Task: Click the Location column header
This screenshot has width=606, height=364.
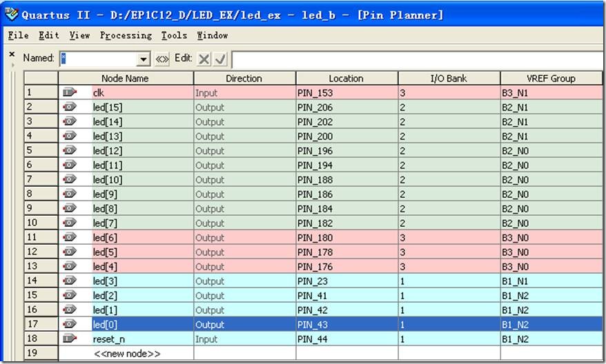Action: pos(346,79)
